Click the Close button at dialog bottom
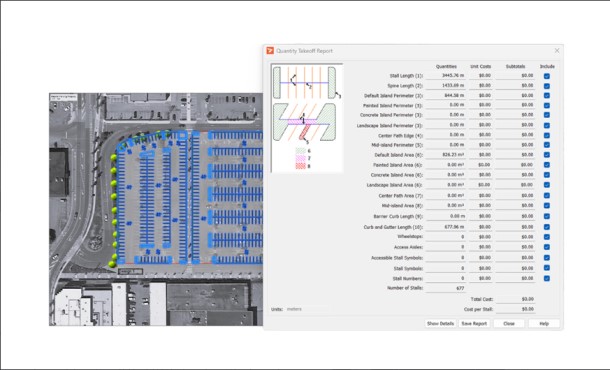The image size is (610, 370). tap(509, 324)
